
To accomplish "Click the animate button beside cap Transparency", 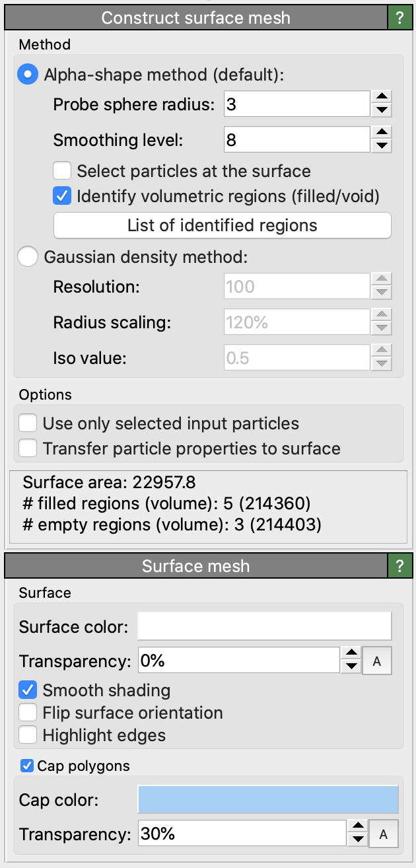I will 384,834.
